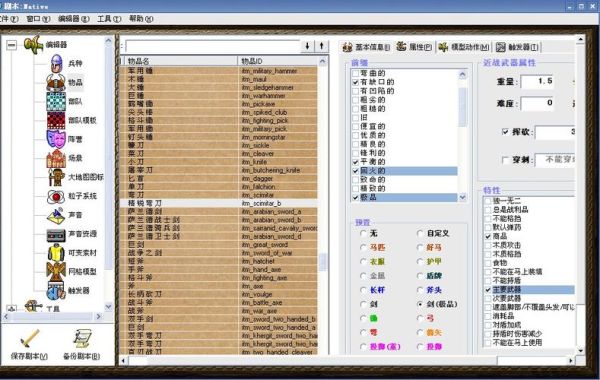Click the 保存剧本 save pencil icon

(x=29, y=339)
